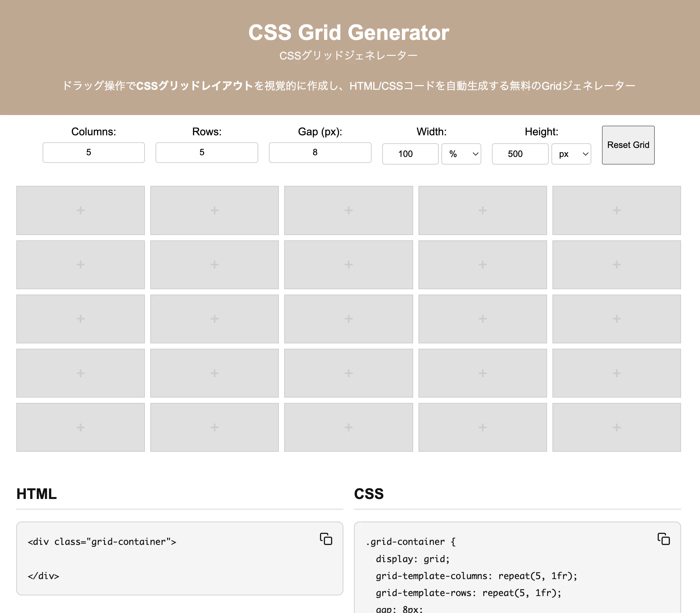Click the 'display: grid;' code line
The height and width of the screenshot is (613, 700).
coord(412,559)
